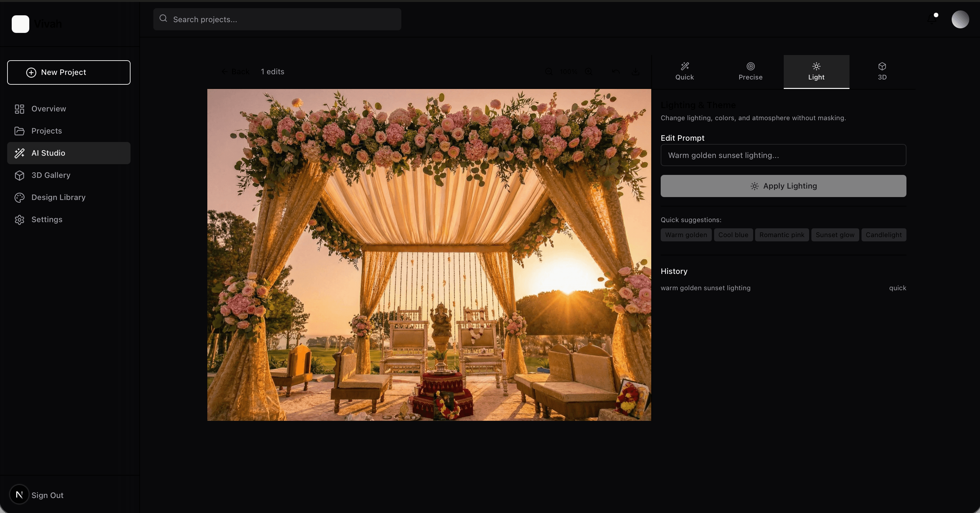Click the 100% zoom level
Screen dimensions: 980x513
(568, 72)
